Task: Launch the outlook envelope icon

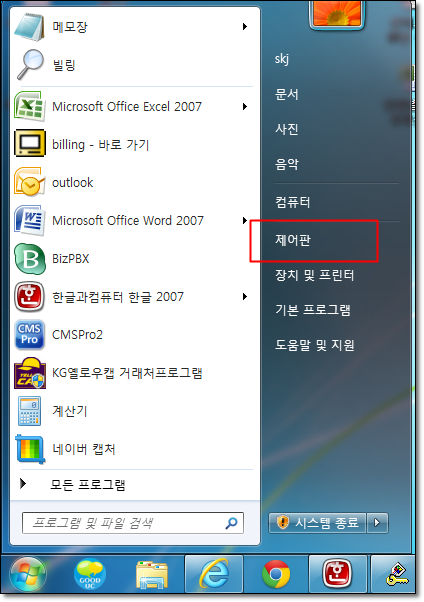Action: point(29,182)
